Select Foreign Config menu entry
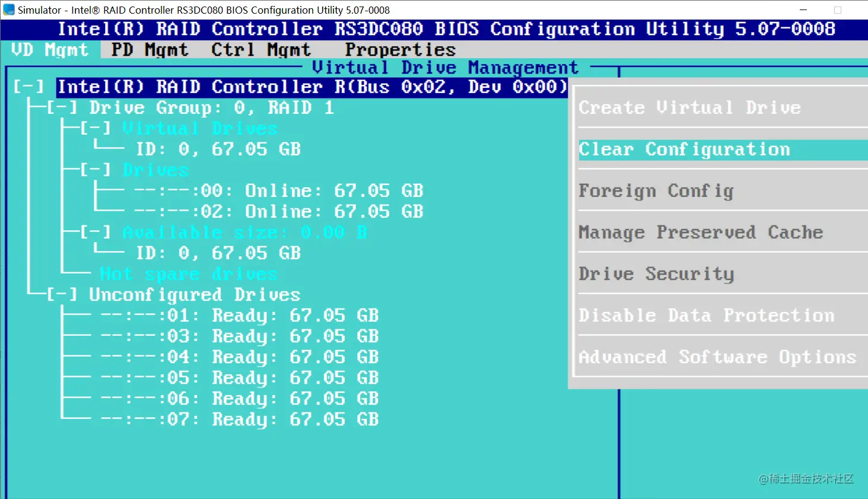This screenshot has width=868, height=499. [656, 191]
